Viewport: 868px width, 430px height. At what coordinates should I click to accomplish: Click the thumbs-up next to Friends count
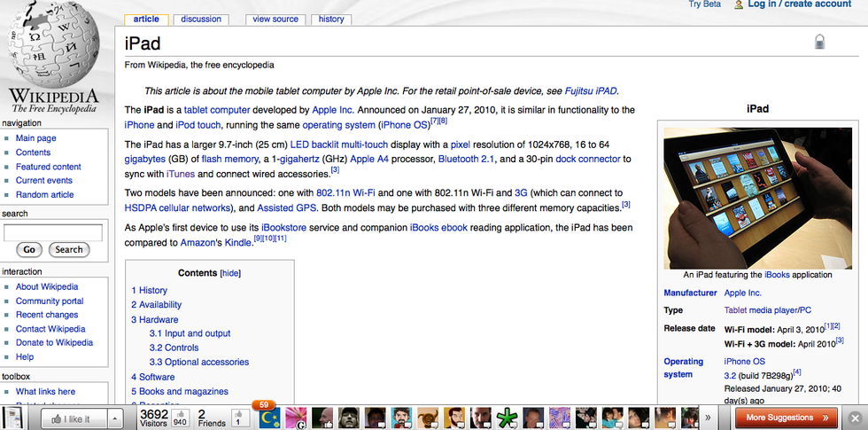pos(239,418)
